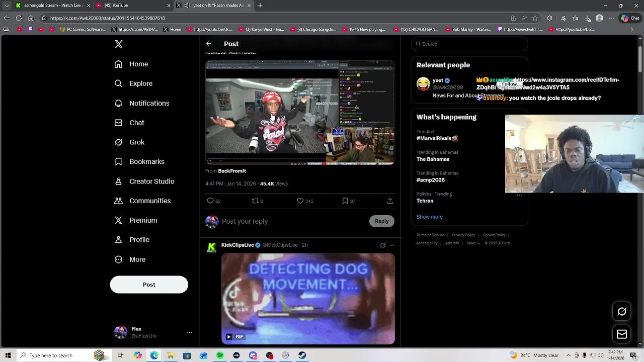Open the tab actions dropdown at top-left
644x362 pixels.
pos(7,6)
